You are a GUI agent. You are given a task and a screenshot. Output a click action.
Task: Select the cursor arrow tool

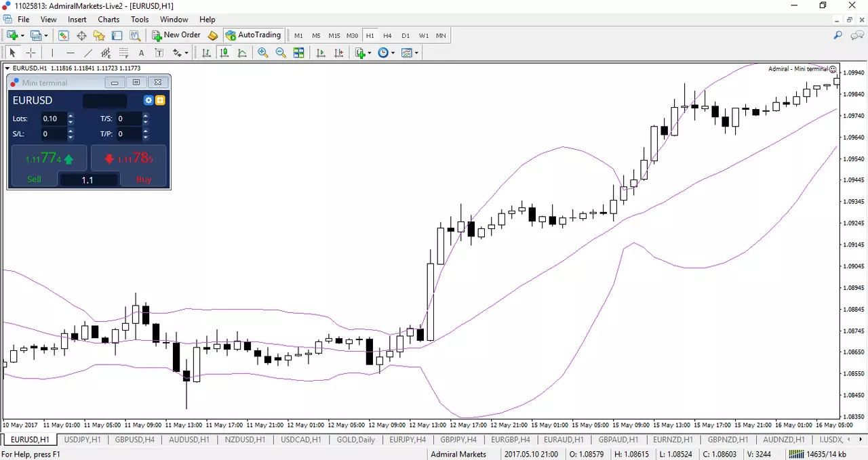(12, 53)
